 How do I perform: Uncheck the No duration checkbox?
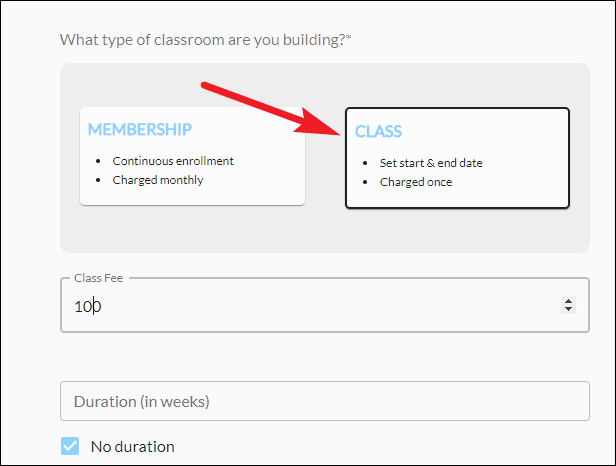click(70, 446)
